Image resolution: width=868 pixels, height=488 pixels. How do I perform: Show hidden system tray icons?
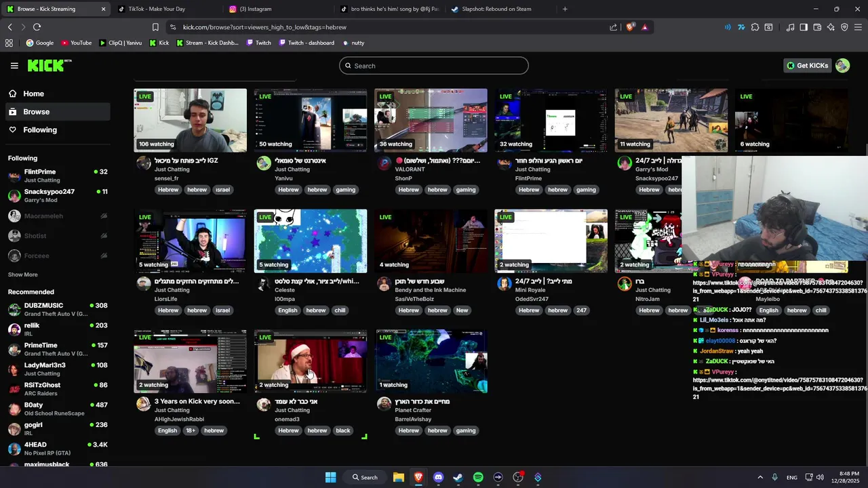click(761, 477)
